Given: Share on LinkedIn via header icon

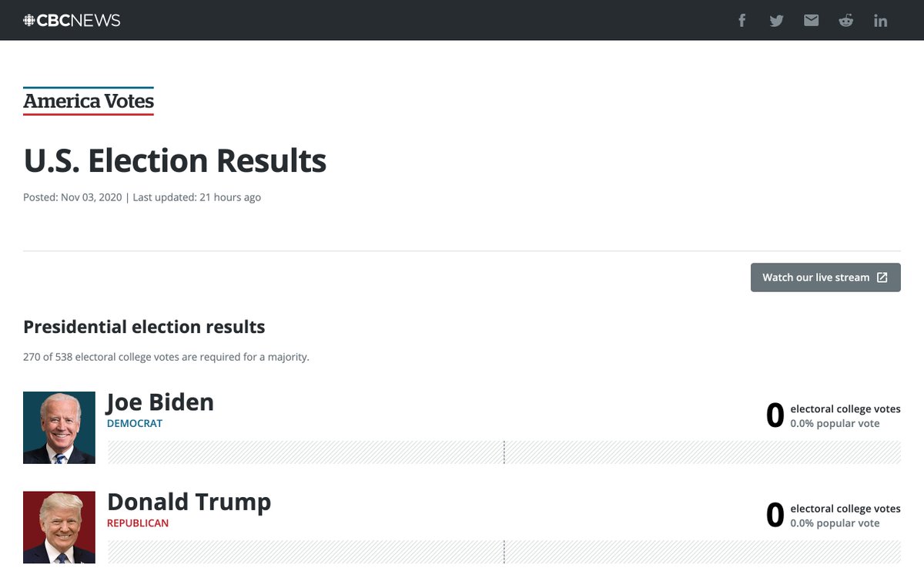Looking at the screenshot, I should [880, 21].
